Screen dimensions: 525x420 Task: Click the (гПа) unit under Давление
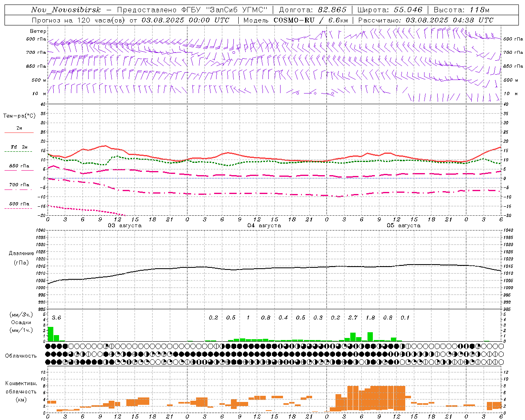tap(21, 262)
